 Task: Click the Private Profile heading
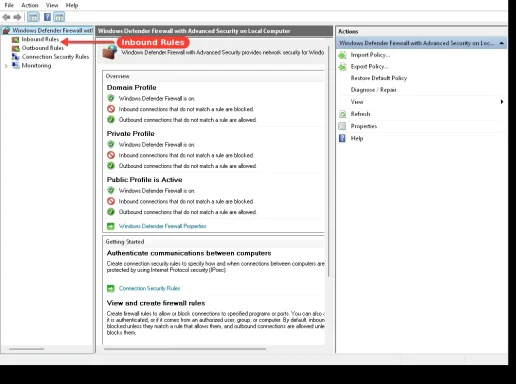130,134
